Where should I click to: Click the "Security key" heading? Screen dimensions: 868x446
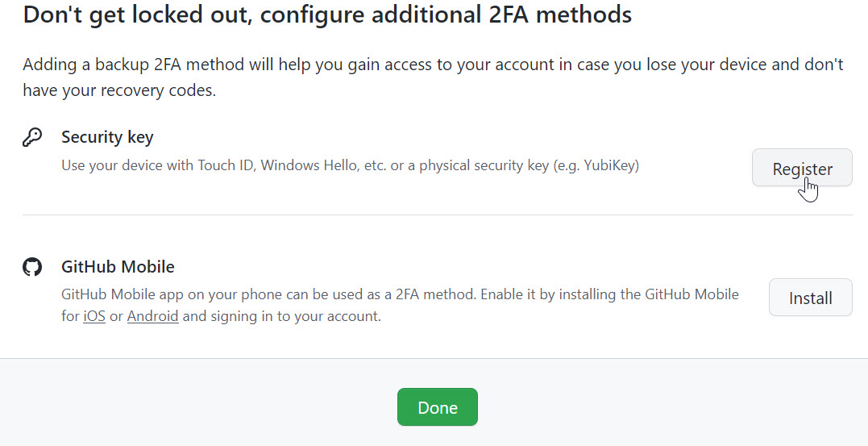pyautogui.click(x=107, y=137)
